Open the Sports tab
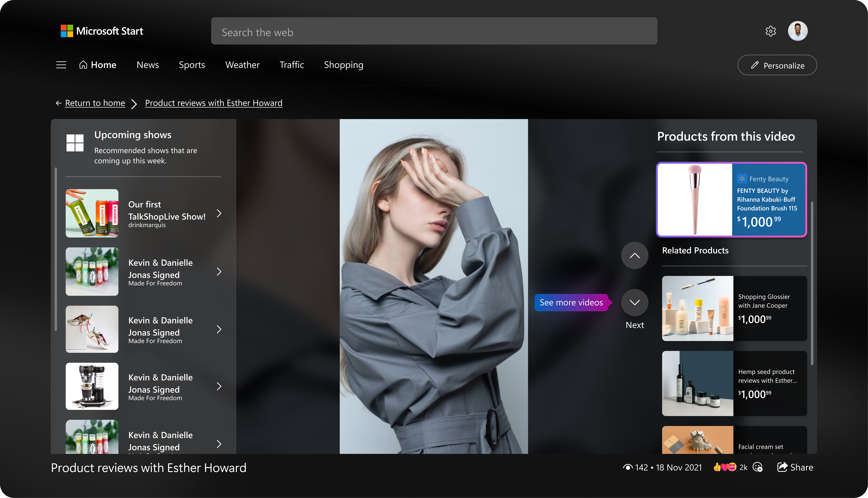Viewport: 868px width, 498px height. click(192, 65)
